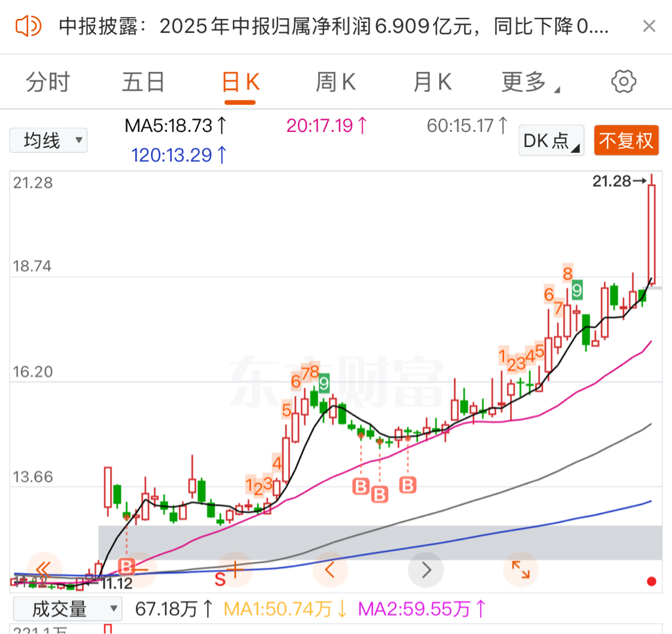Switch to the 月K monthly tab
Image resolution: width=672 pixels, height=634 pixels.
[432, 82]
